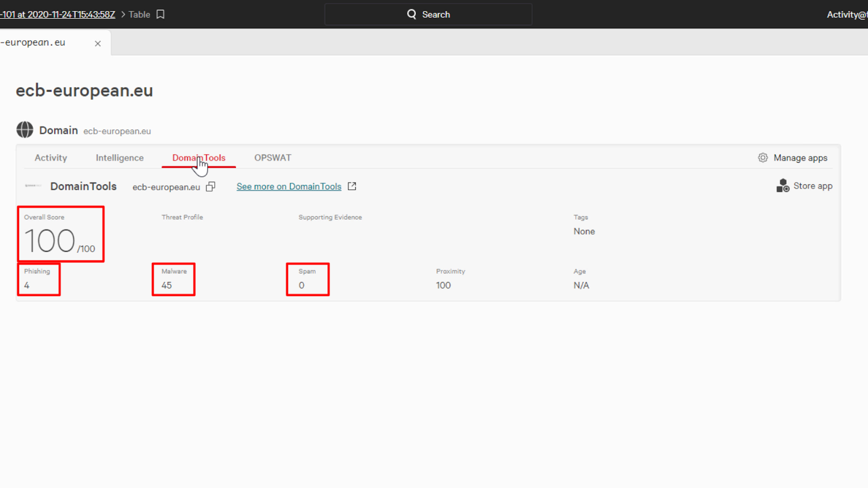Click the Tags label
The image size is (868, 488).
click(x=580, y=217)
